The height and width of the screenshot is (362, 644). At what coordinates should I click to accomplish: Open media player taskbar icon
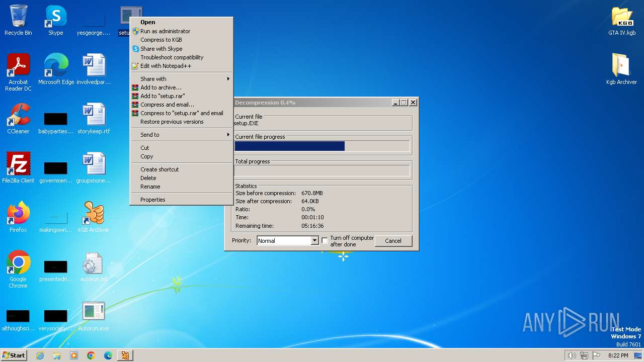[x=74, y=355]
